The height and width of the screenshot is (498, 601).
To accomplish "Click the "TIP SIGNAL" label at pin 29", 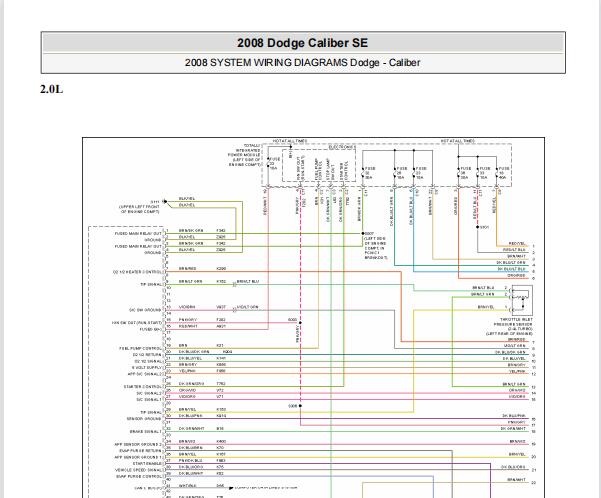I will (151, 413).
